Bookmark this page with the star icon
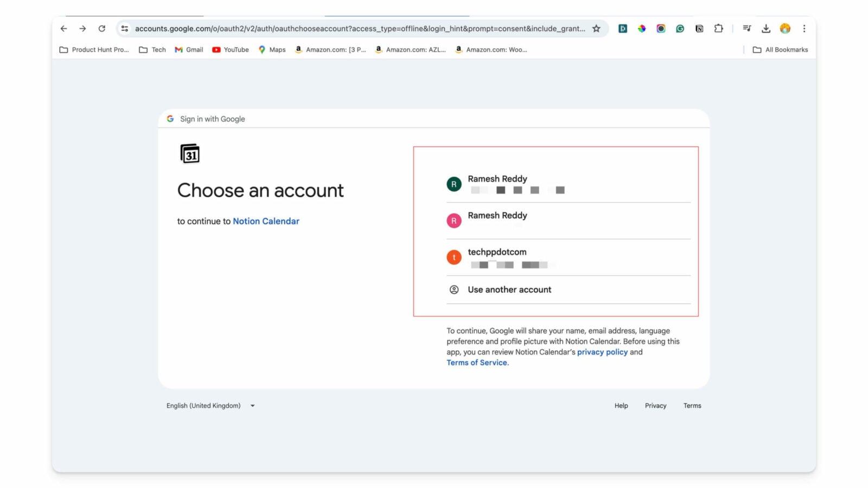The width and height of the screenshot is (868, 488). click(596, 28)
